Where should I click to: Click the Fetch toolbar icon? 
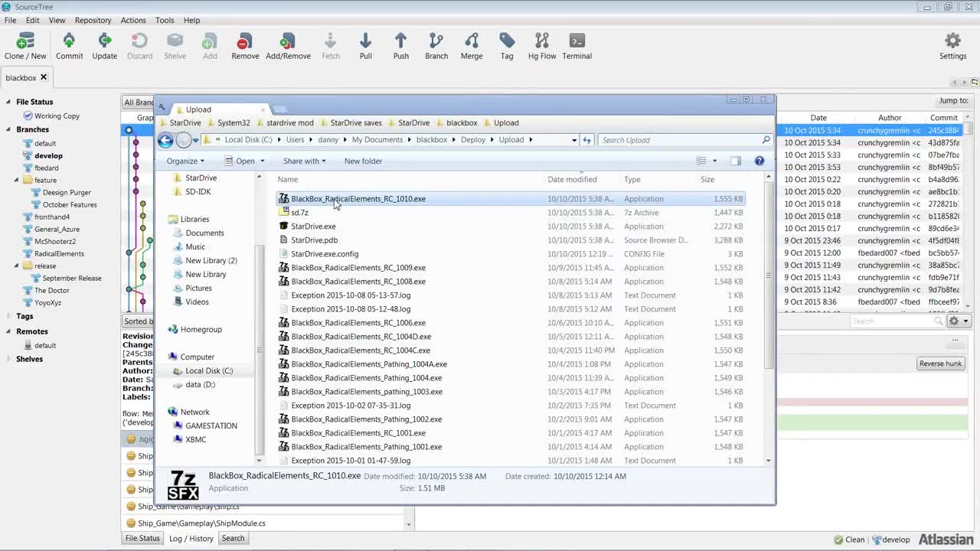(331, 46)
